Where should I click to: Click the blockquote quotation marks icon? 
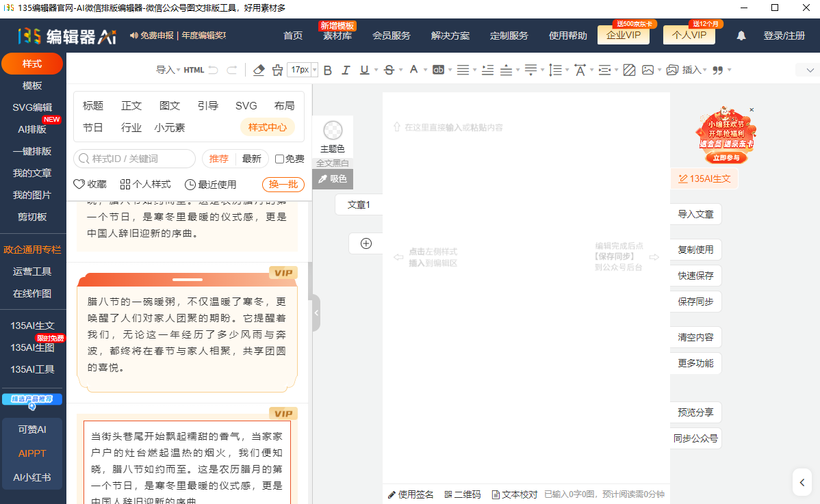pos(717,70)
